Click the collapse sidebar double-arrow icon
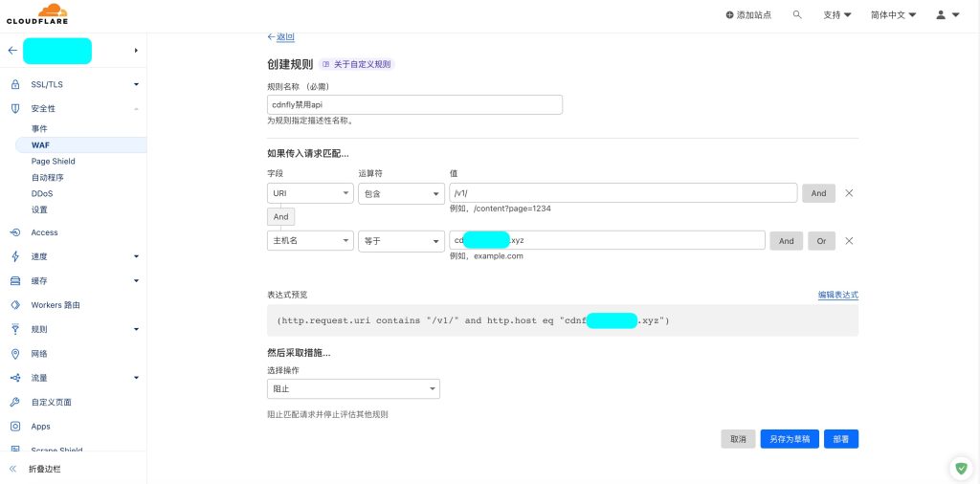The width and height of the screenshot is (980, 484). (x=12, y=469)
